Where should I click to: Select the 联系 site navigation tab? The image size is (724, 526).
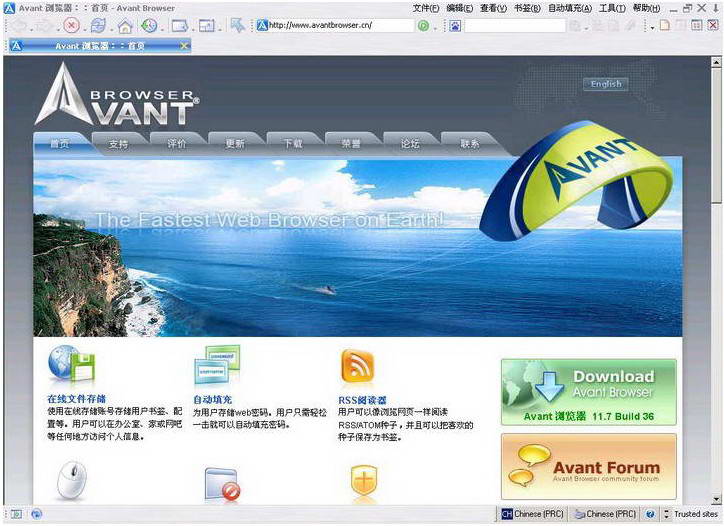tap(469, 144)
